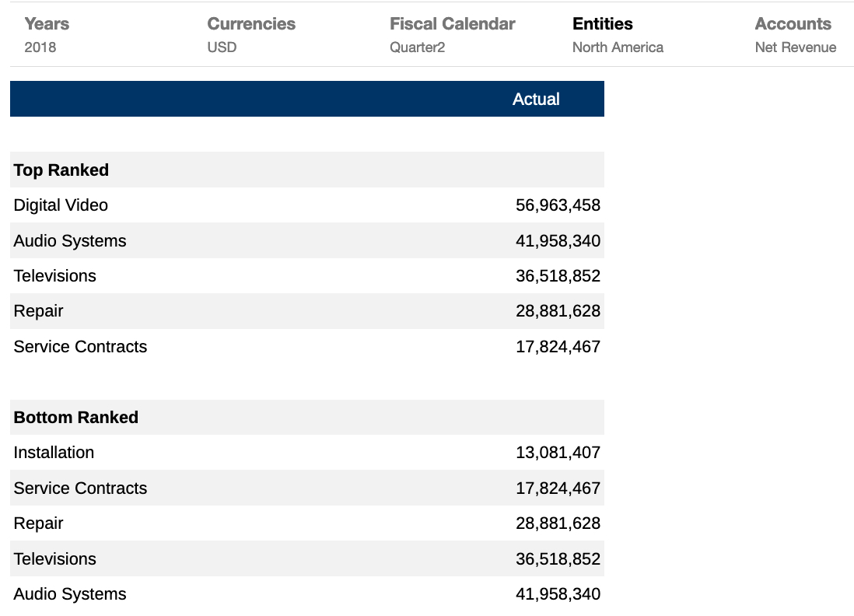Click the Quarter2 fiscal period value
This screenshot has width=854, height=616.
pos(418,47)
